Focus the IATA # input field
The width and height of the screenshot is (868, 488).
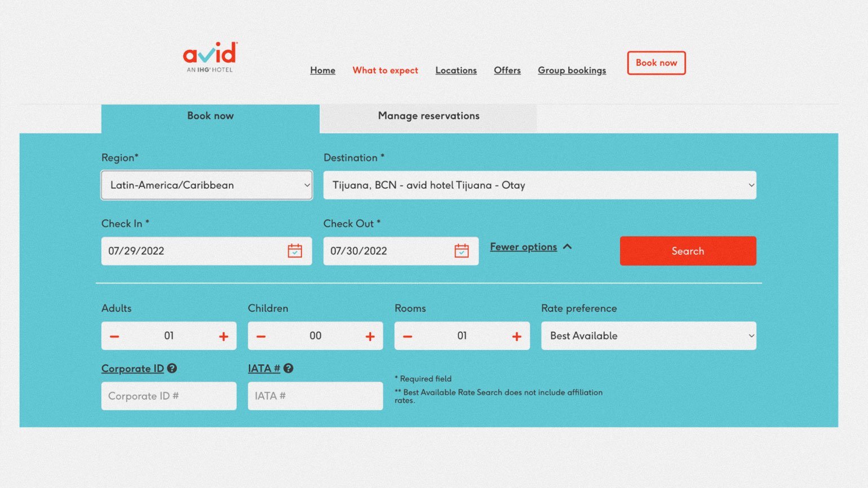click(x=316, y=396)
